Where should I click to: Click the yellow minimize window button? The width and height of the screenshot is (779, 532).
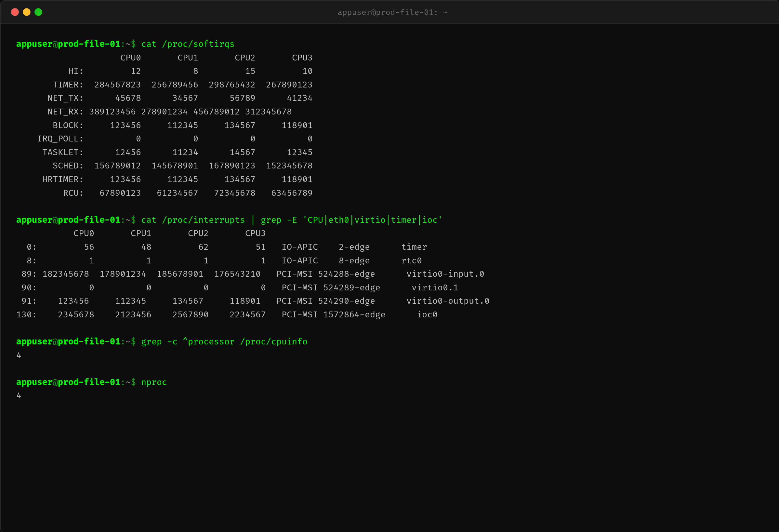pyautogui.click(x=26, y=12)
